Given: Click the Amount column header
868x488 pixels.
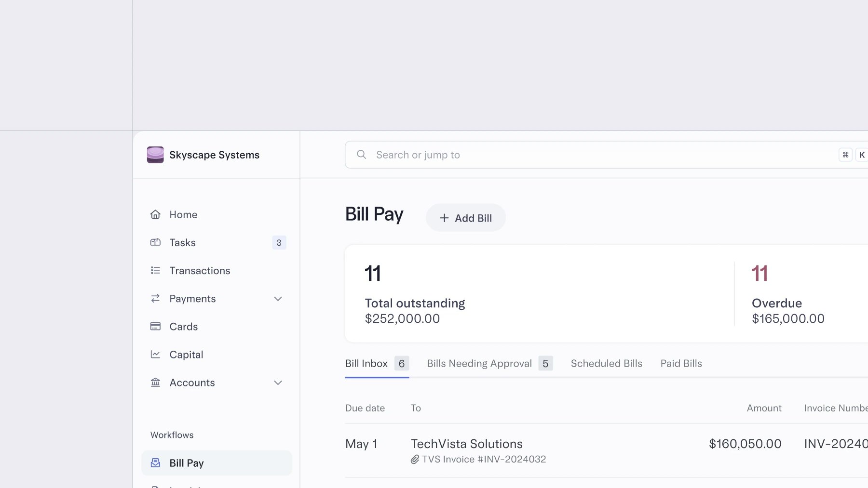Looking at the screenshot, I should tap(764, 408).
